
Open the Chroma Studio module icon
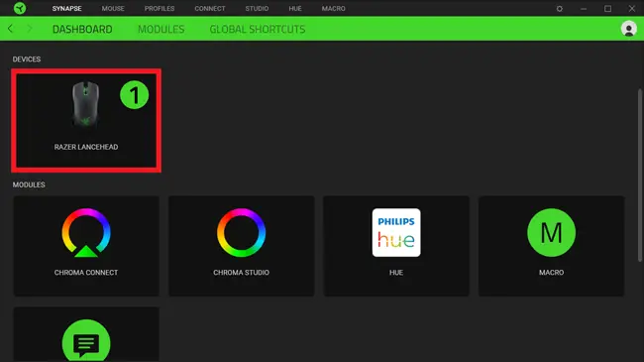[x=241, y=232]
